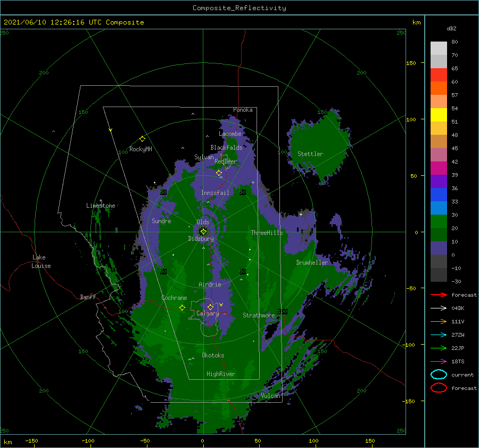
Task: Click the Didsbury label
Action: tap(201, 239)
